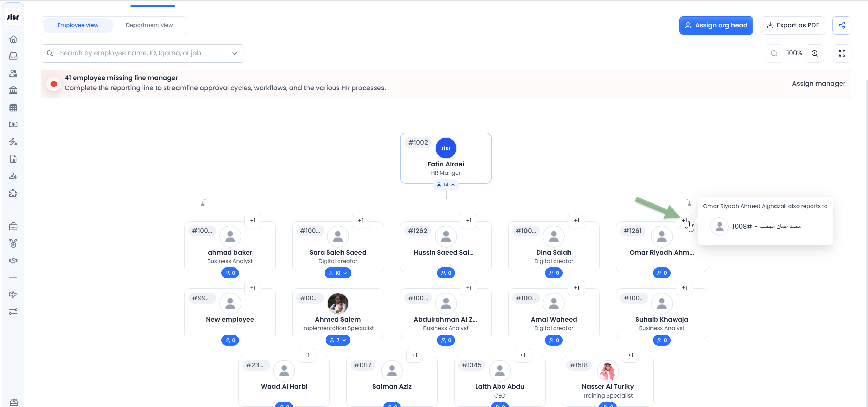Screen dimensions: 868x407
Task: Switch to Department view
Action: coord(149,25)
